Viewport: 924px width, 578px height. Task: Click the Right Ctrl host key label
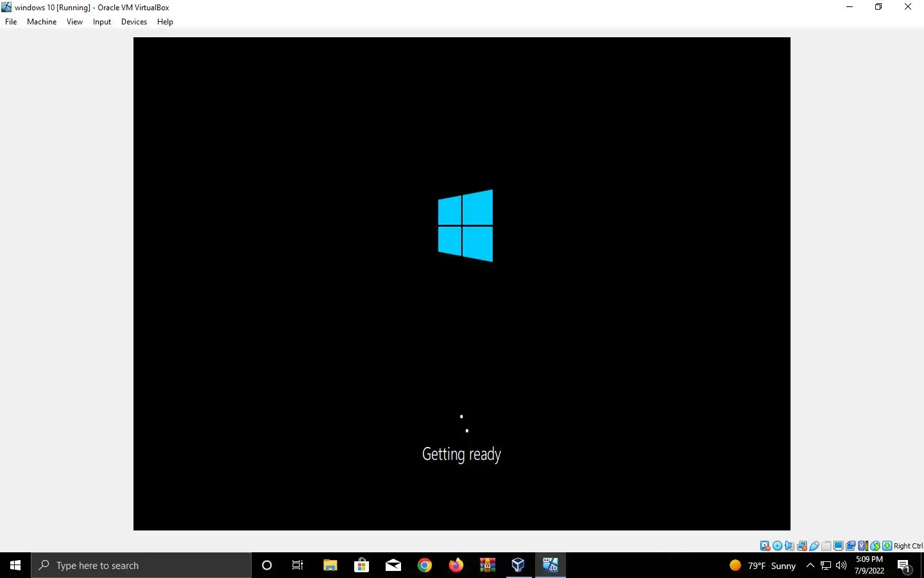(x=908, y=546)
